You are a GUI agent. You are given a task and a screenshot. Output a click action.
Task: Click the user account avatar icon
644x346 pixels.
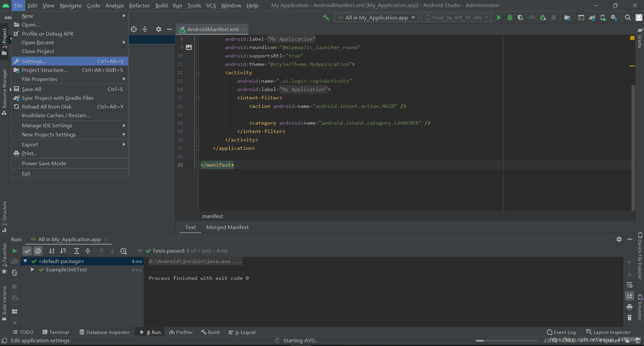coord(639,17)
